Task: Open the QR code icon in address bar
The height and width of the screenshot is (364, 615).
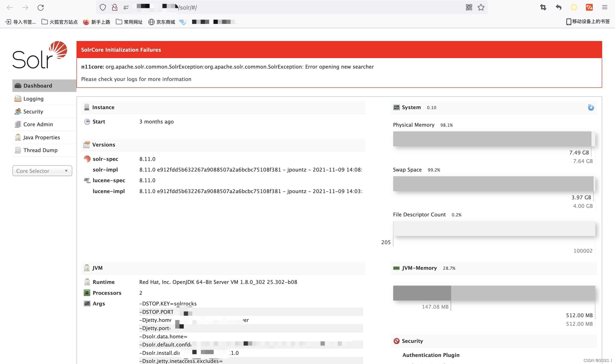Action: [469, 7]
